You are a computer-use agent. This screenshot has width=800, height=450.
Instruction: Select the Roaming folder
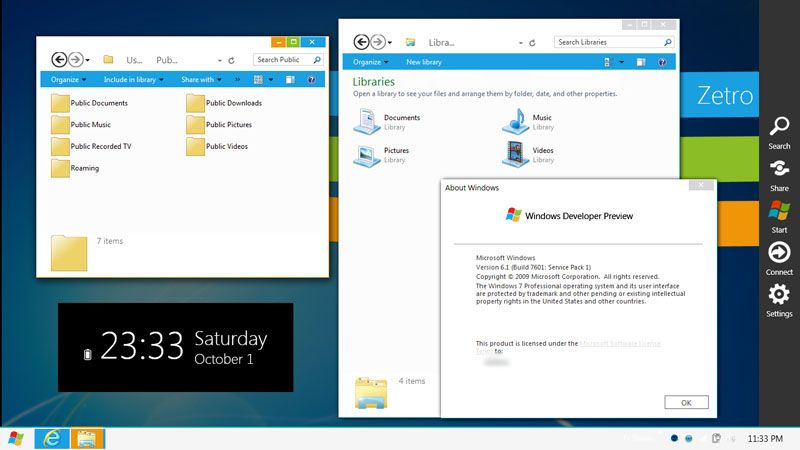coord(75,168)
